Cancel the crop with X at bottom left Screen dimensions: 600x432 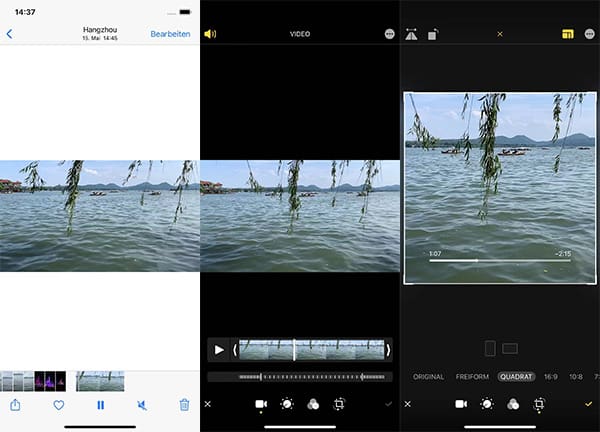(x=408, y=404)
